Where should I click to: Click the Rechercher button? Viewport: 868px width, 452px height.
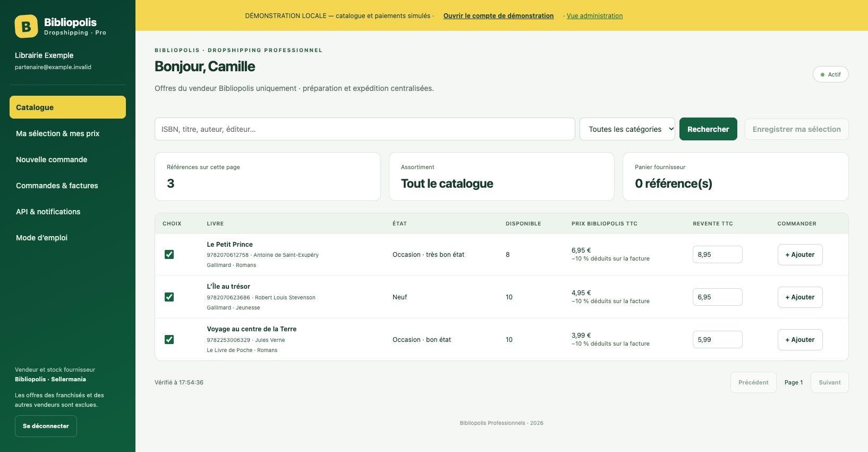pyautogui.click(x=708, y=129)
